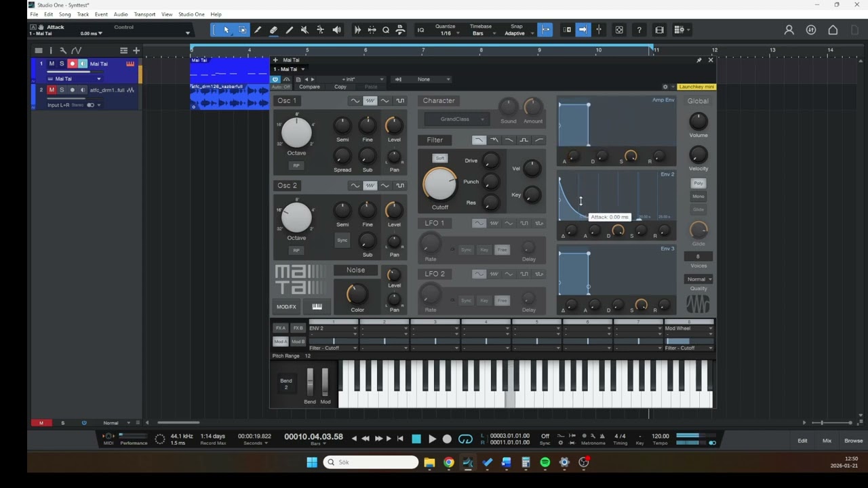Open mod slot 1 ENV 2 source dropdown

(x=332, y=328)
